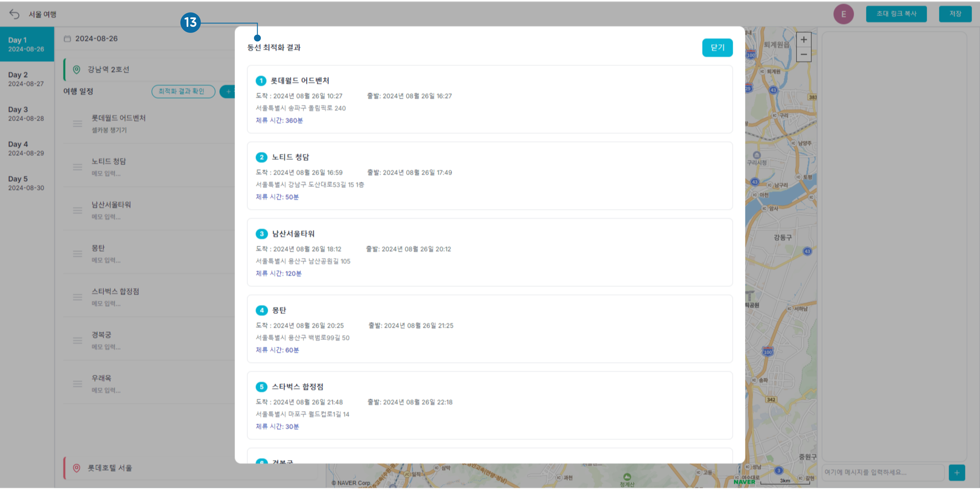
Task: Click the 남산서울타워 result card title
Action: point(293,234)
